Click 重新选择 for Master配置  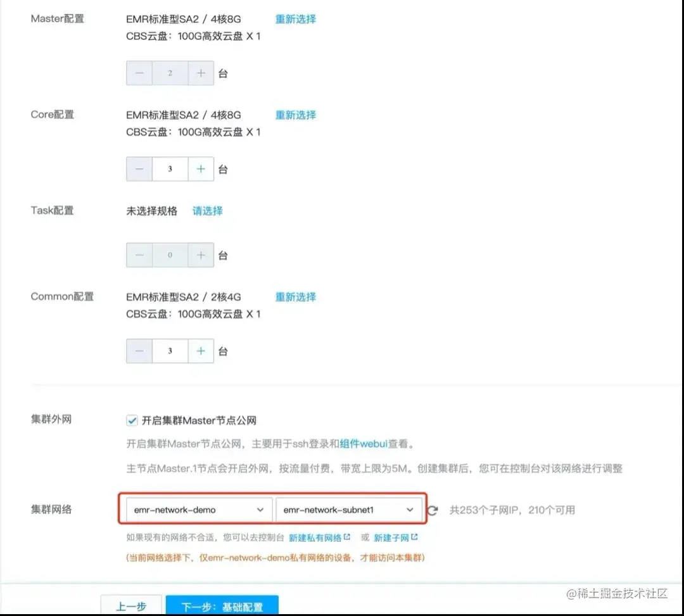pyautogui.click(x=295, y=19)
